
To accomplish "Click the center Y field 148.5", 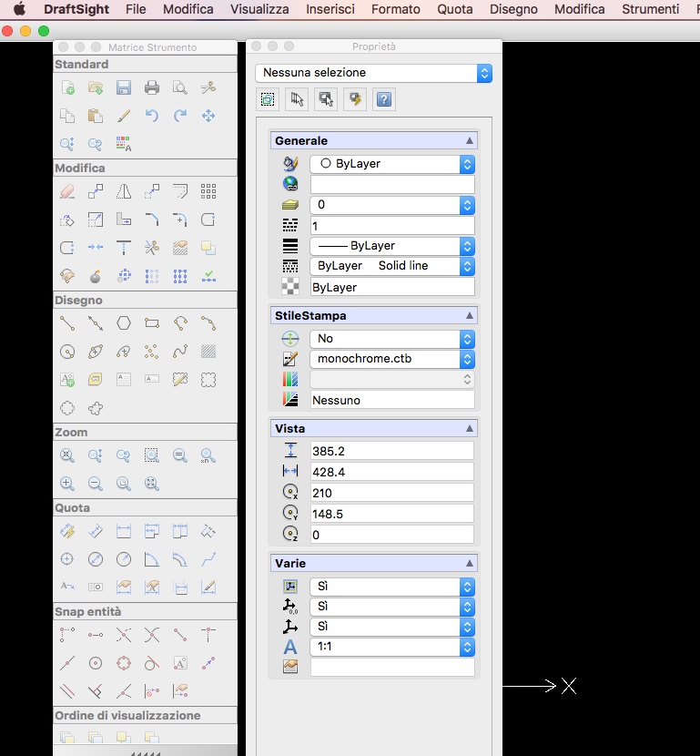I will pyautogui.click(x=392, y=514).
